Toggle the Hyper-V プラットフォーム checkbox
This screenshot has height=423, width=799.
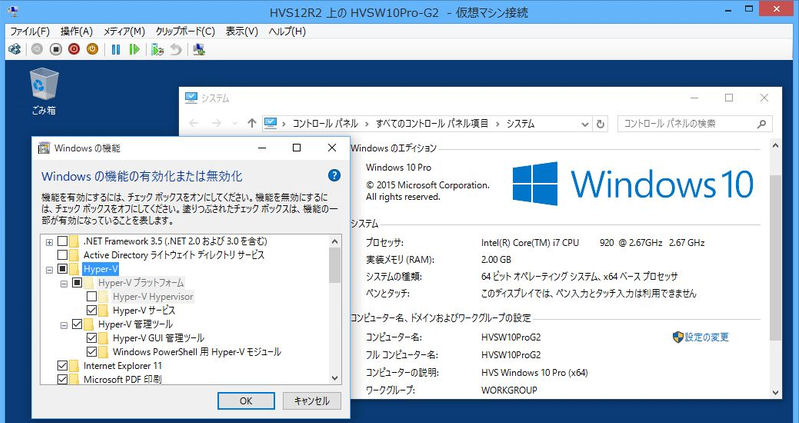click(x=77, y=282)
